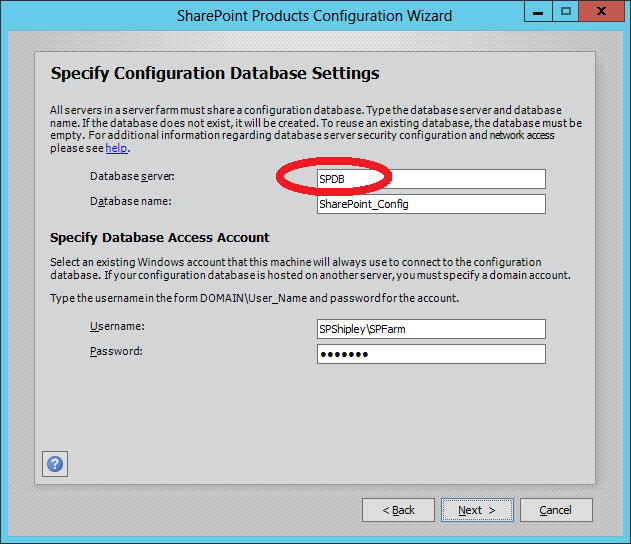This screenshot has height=544, width=631.
Task: Maximize the Configuration Wizard window
Action: point(565,11)
